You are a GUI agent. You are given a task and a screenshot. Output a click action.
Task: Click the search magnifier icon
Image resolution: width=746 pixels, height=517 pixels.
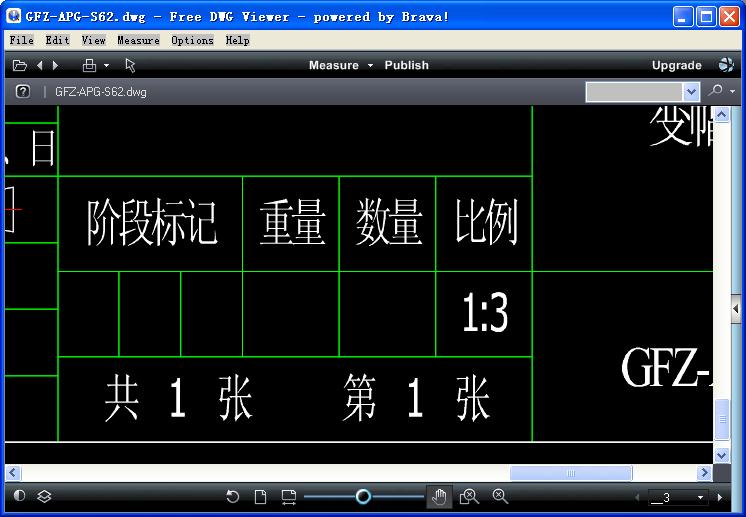click(x=715, y=90)
